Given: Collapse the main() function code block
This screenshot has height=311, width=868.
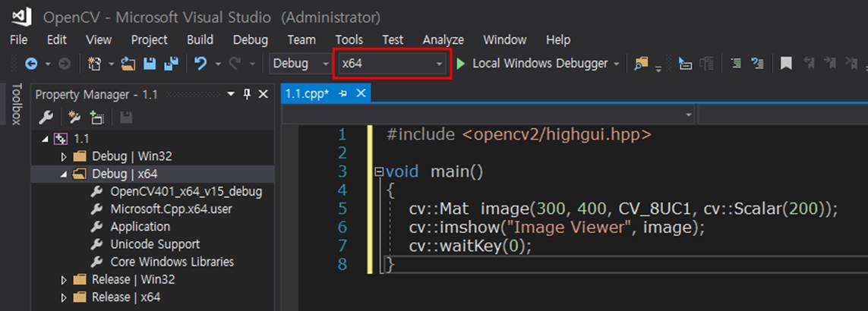Looking at the screenshot, I should [380, 172].
